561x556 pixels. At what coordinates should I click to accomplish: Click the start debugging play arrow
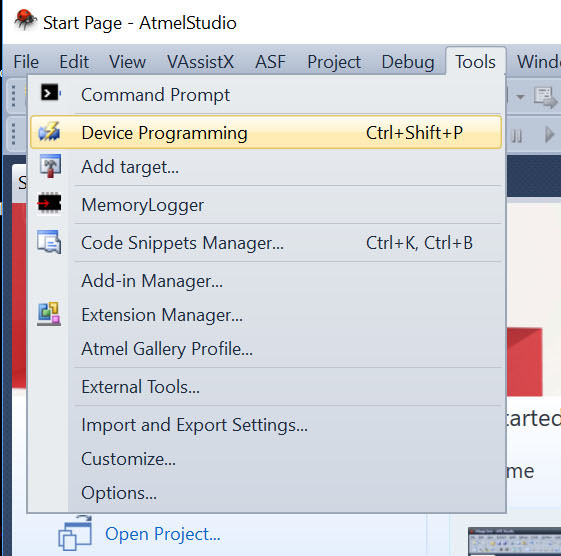(549, 135)
